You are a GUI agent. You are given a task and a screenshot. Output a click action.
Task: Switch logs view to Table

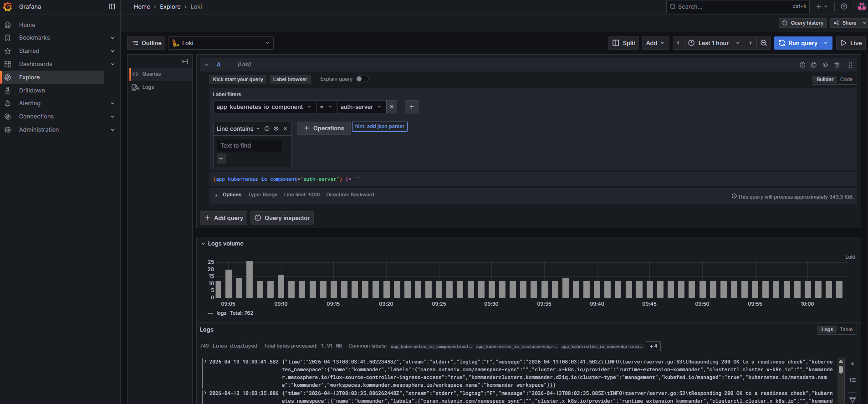pos(846,330)
